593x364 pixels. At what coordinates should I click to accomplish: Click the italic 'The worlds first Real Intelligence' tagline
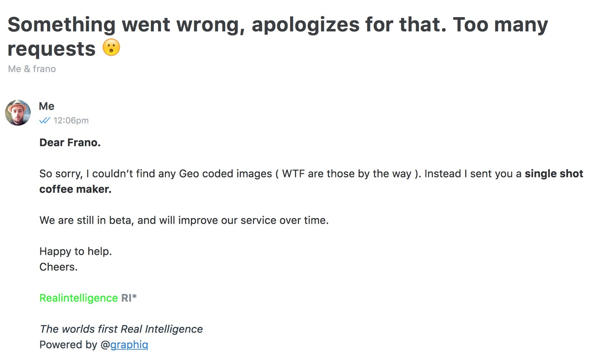[x=121, y=329]
